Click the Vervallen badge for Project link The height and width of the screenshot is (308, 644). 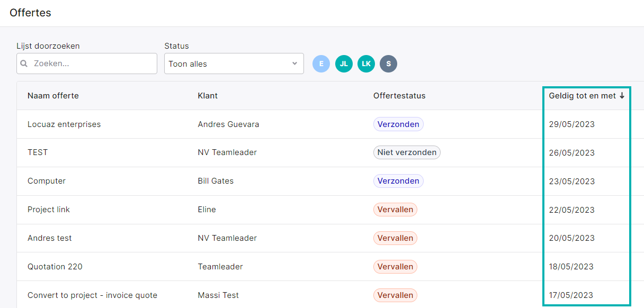click(395, 210)
